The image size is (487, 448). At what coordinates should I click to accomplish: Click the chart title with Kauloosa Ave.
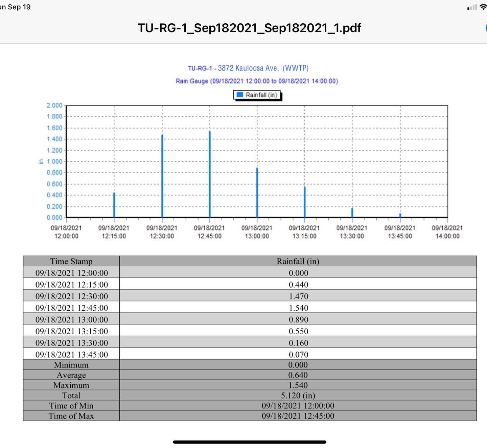(x=248, y=68)
